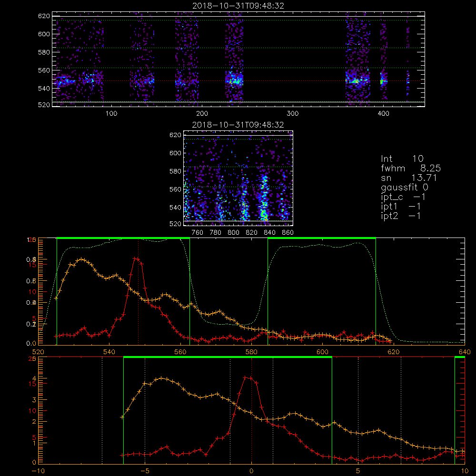The height and width of the screenshot is (476, 476).
Task: Select the 'fwhm 8.25' readout
Action: (411, 168)
